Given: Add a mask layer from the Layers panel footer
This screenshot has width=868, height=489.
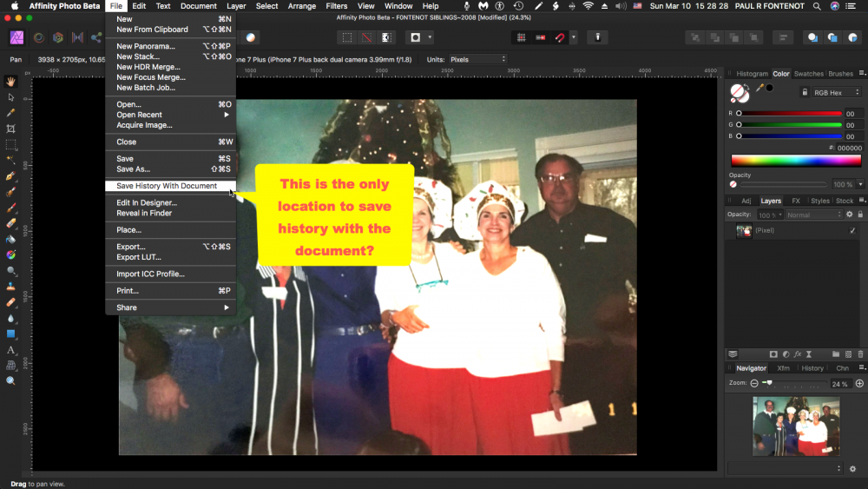Looking at the screenshot, I should (x=773, y=354).
